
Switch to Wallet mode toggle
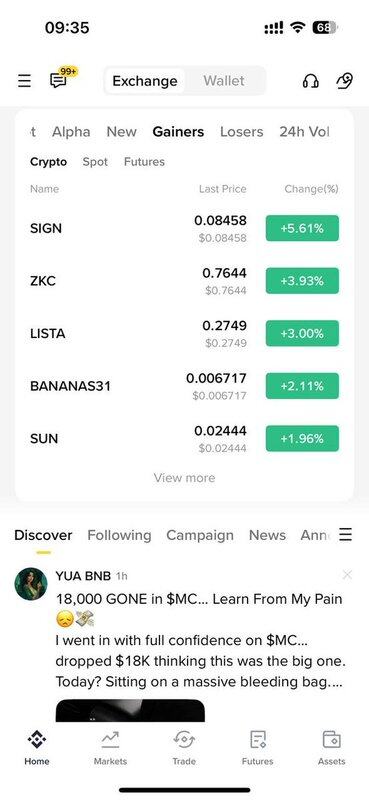point(224,81)
